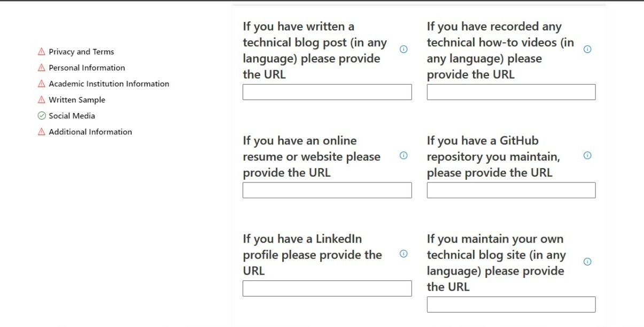Click the LinkedIn profile URL input
Screen dimensions: 644x327
click(x=327, y=288)
